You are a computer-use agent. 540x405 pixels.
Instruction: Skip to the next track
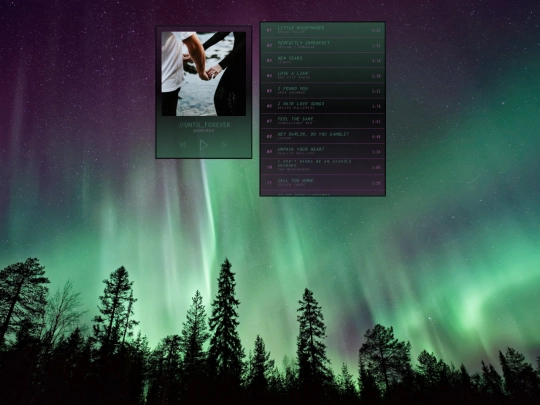point(224,145)
